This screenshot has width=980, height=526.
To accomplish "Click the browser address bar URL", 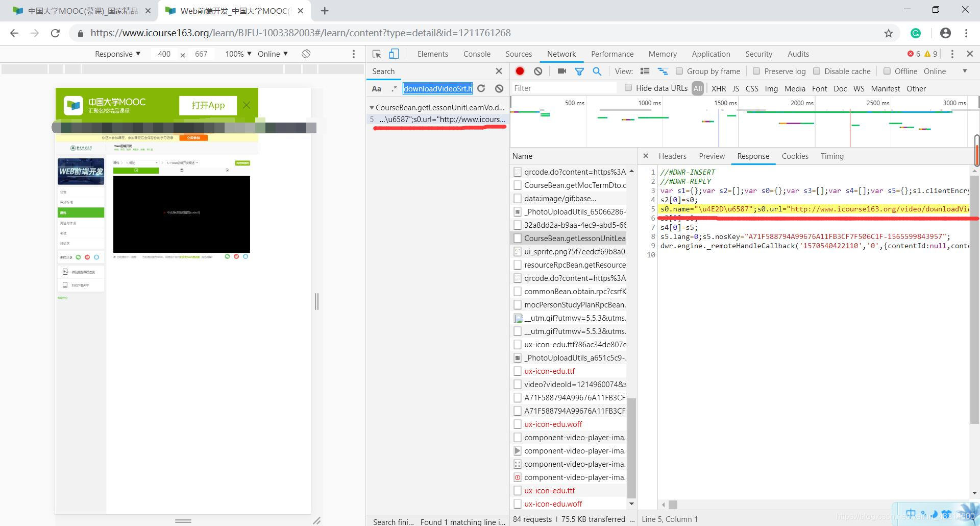I will 301,33.
